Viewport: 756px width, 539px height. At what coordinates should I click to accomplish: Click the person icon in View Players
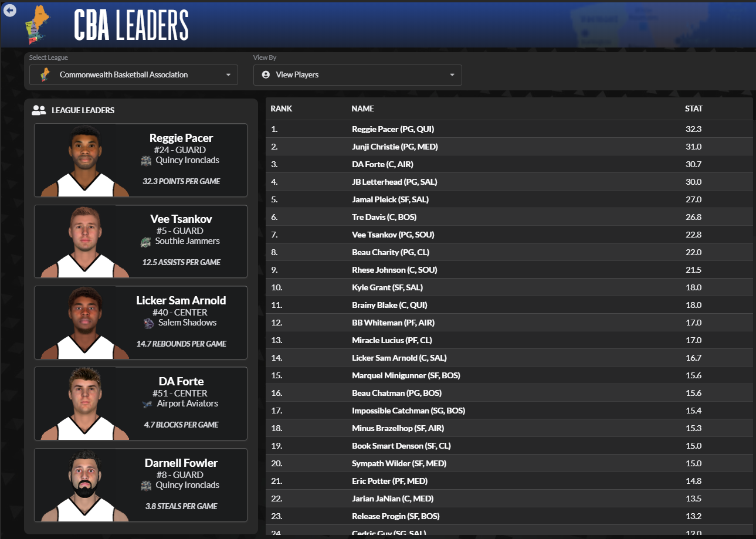tap(266, 75)
